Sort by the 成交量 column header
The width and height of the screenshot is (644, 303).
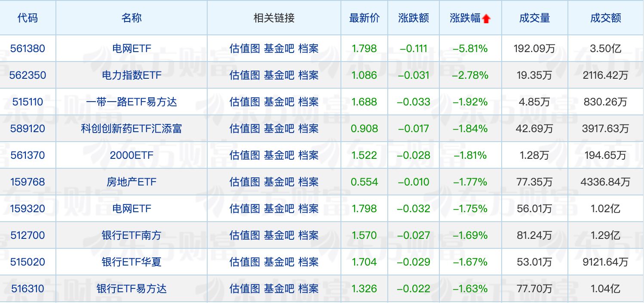click(534, 18)
